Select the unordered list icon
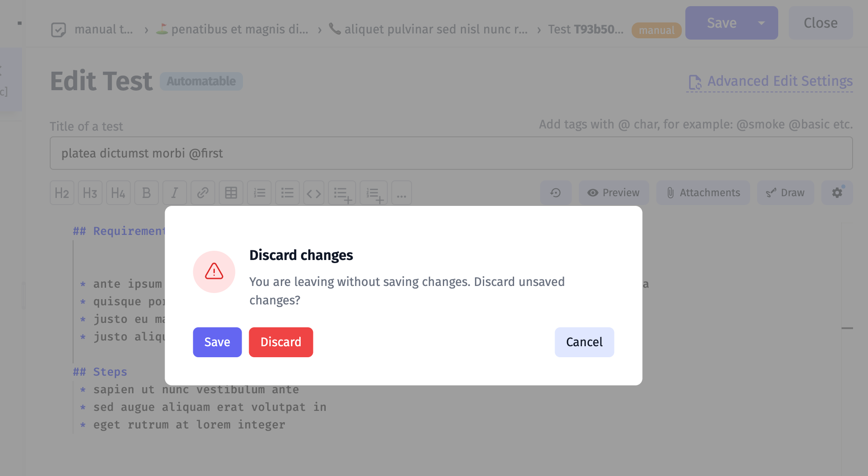 287,192
